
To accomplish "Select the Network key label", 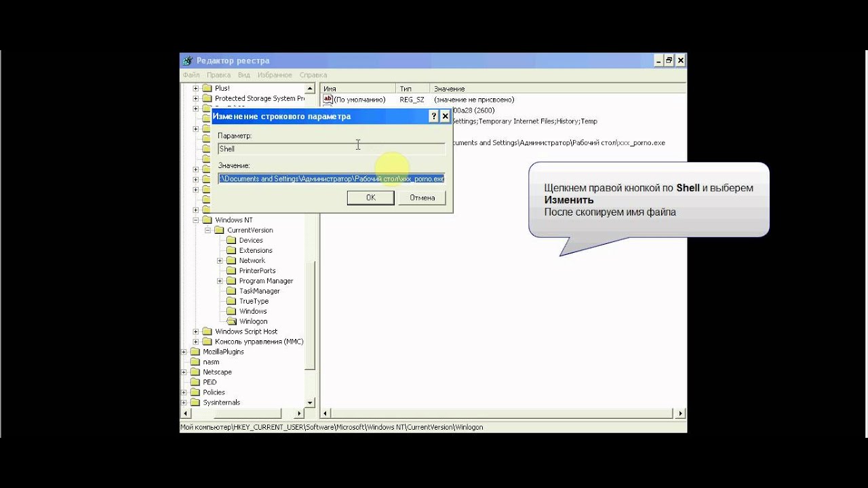I will (252, 260).
